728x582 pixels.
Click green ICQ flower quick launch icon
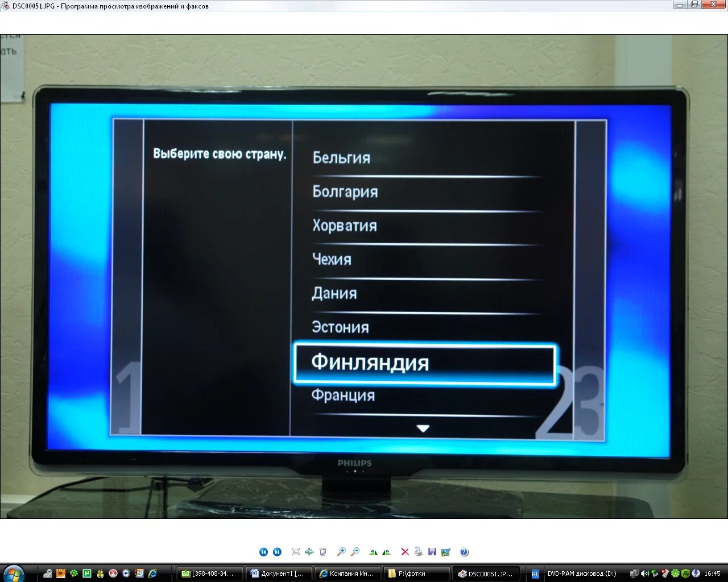pyautogui.click(x=73, y=573)
